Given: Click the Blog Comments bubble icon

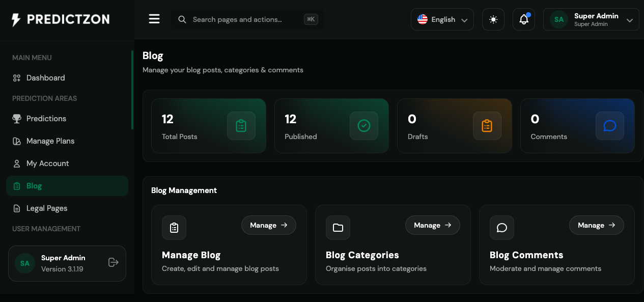Looking at the screenshot, I should pyautogui.click(x=502, y=228).
